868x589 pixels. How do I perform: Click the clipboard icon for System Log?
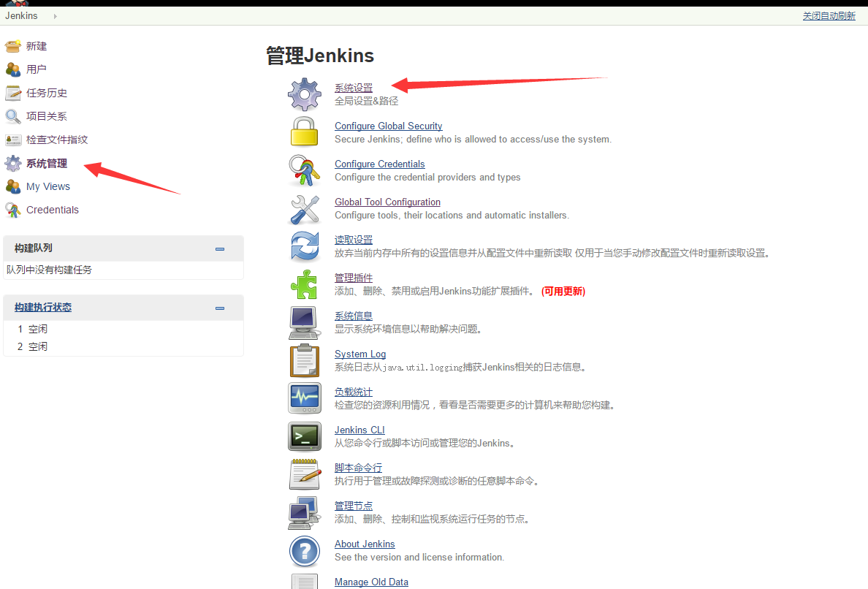coord(305,360)
